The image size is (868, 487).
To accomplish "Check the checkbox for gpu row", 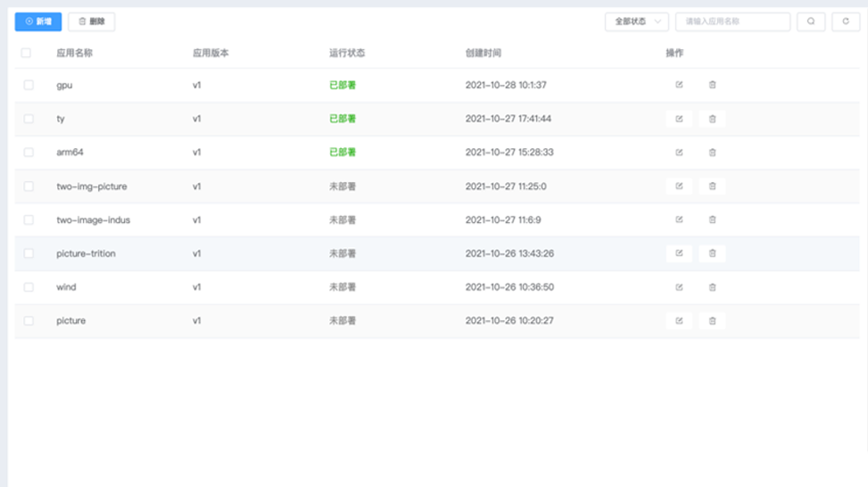I will 29,85.
